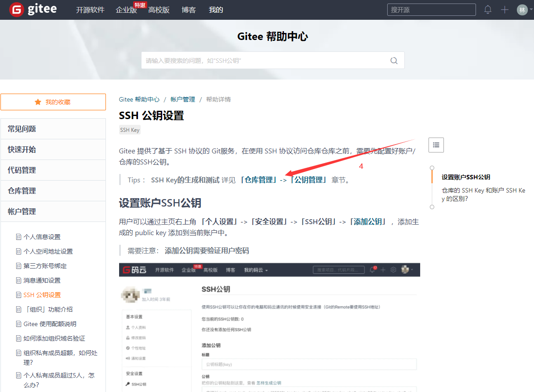Click the「添加公钥」link
This screenshot has width=534, height=392.
click(368, 221)
